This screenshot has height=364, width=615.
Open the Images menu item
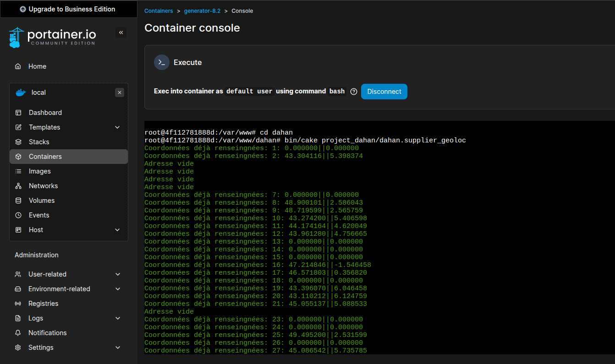pyautogui.click(x=39, y=171)
